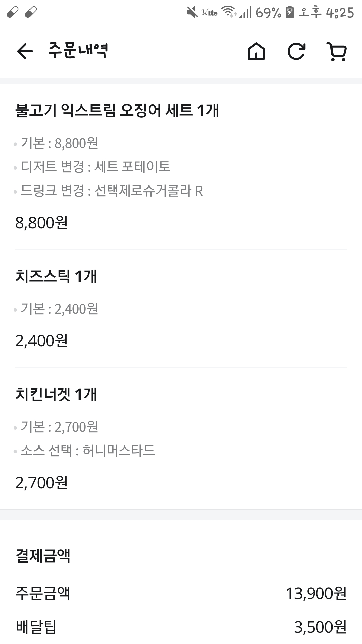Tap the 주문금액 13,900원 row
Screen dimensions: 362x644
pyautogui.click(x=181, y=593)
